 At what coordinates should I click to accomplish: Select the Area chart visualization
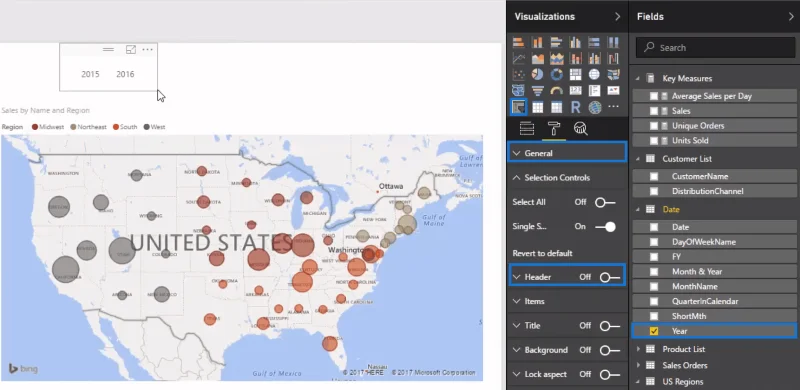(x=537, y=59)
